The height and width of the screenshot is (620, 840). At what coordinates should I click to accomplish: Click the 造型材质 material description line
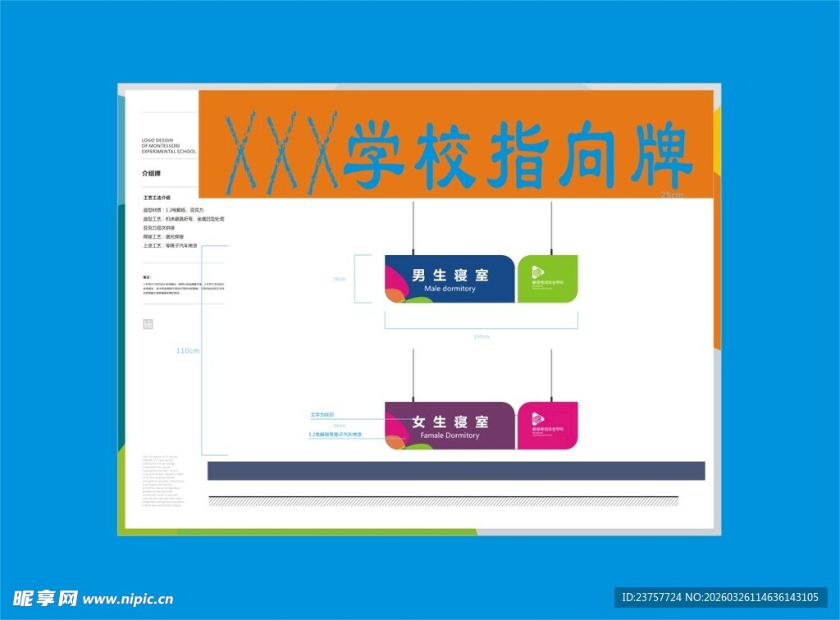173,211
